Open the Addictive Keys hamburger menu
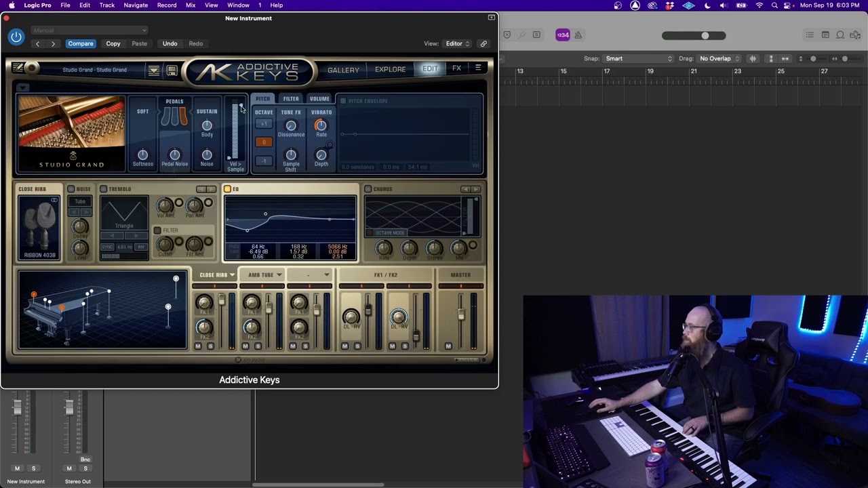Image resolution: width=868 pixels, height=488 pixels. coord(478,68)
